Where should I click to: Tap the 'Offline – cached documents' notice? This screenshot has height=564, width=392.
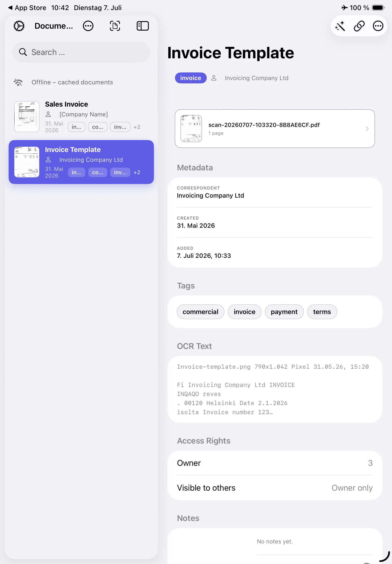click(x=72, y=82)
